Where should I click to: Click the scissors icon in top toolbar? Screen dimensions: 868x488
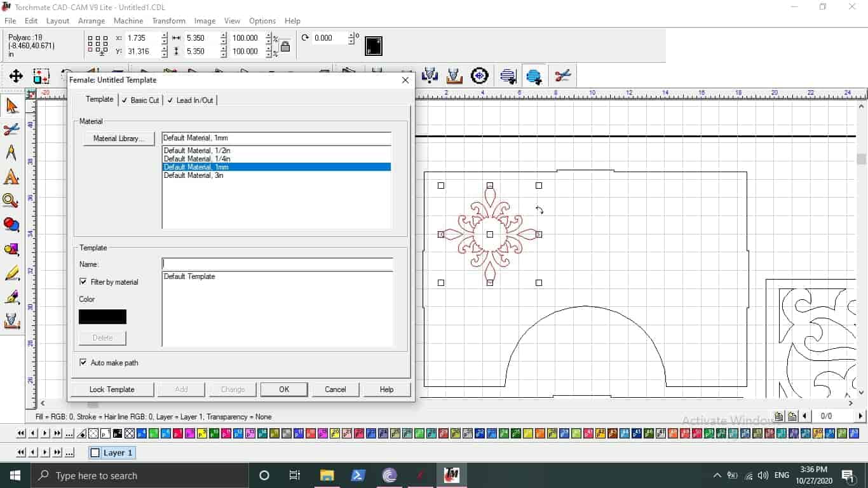coord(562,76)
